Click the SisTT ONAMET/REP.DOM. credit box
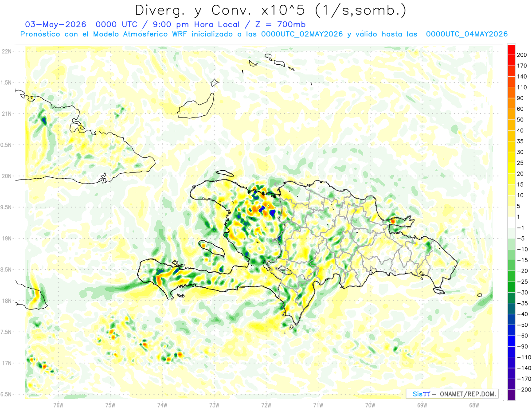The height and width of the screenshot is (411, 532). (x=452, y=394)
